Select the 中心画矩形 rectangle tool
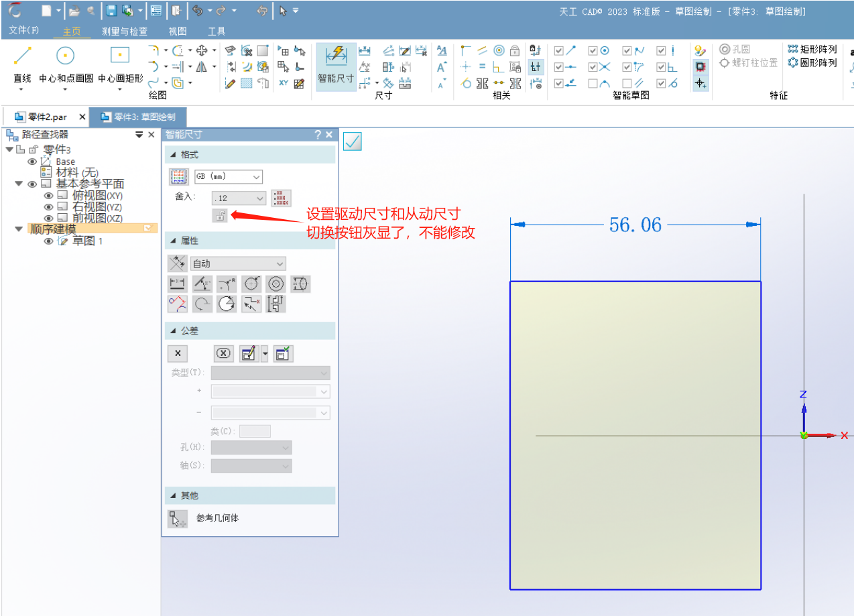This screenshot has height=616, width=854. (120, 62)
